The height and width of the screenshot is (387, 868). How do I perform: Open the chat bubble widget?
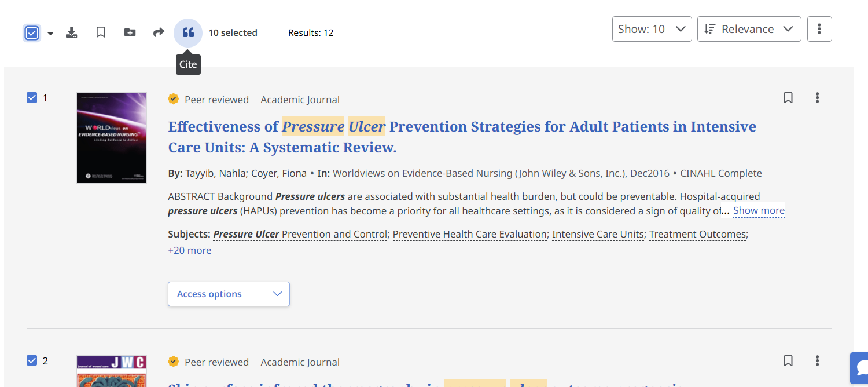[x=861, y=368]
